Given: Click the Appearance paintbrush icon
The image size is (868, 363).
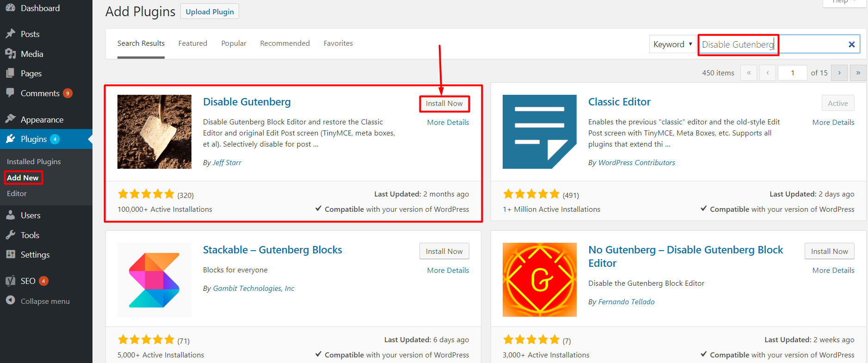Looking at the screenshot, I should 10,119.
